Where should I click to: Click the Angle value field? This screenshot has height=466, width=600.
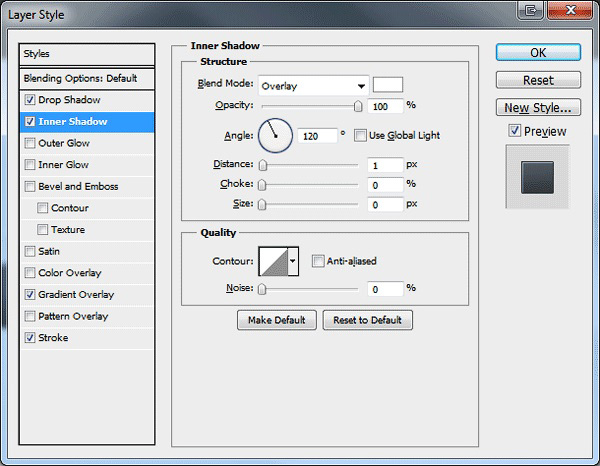click(317, 136)
